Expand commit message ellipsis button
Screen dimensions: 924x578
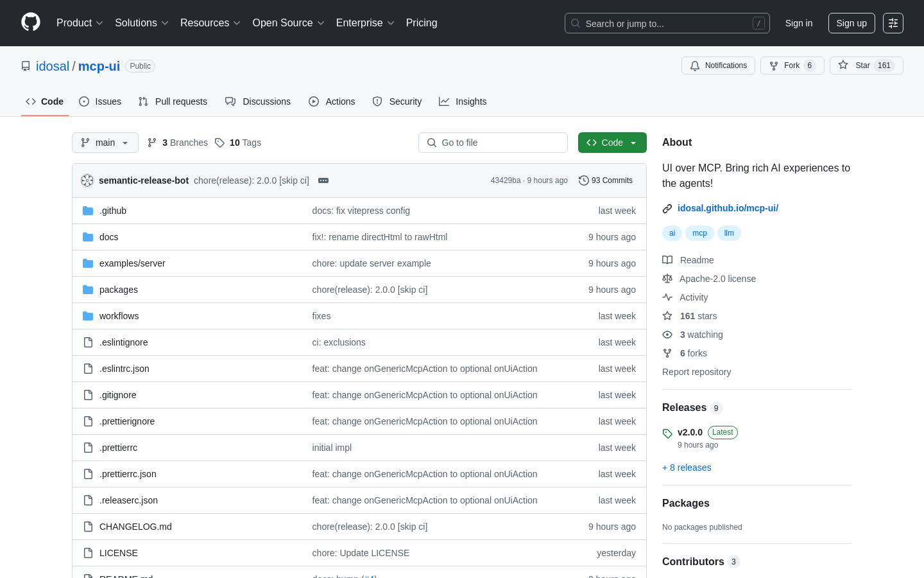[323, 180]
